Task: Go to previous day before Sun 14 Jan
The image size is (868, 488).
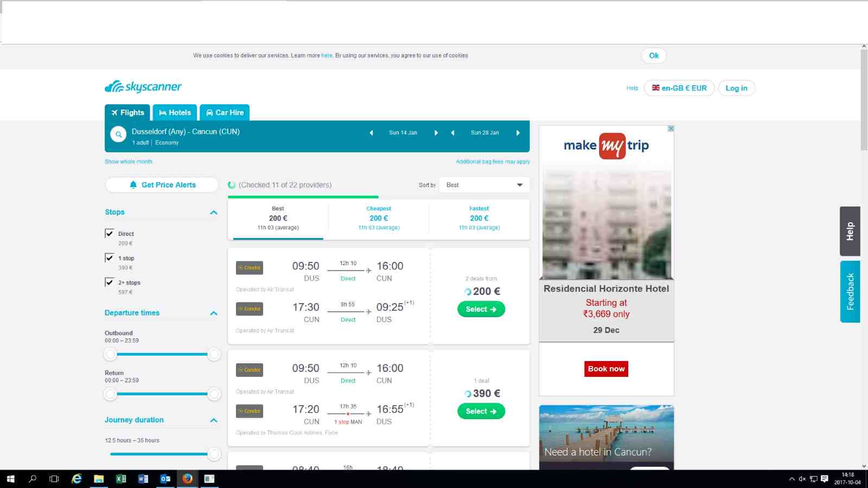Action: (371, 133)
